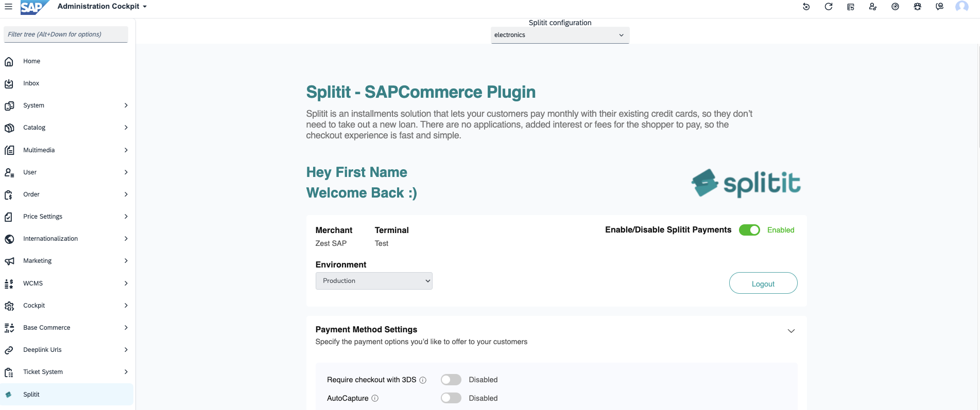Toggle the AutoCapture switch
The height and width of the screenshot is (410, 980).
point(451,398)
